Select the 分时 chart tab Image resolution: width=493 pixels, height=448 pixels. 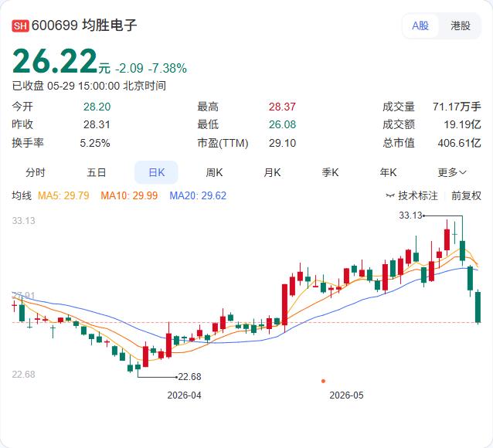pyautogui.click(x=36, y=172)
